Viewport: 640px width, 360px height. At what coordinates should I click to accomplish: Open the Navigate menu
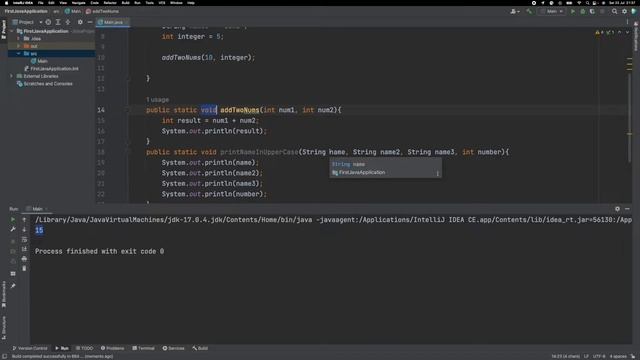(x=78, y=3)
